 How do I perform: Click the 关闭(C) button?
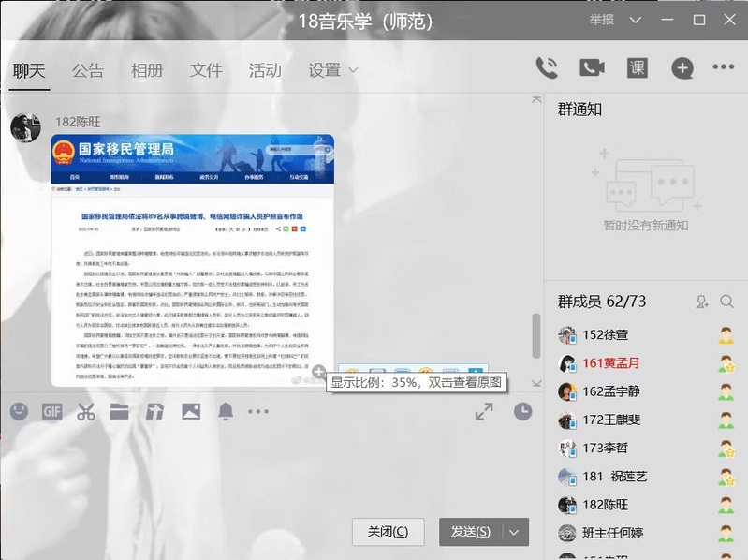[x=388, y=532]
